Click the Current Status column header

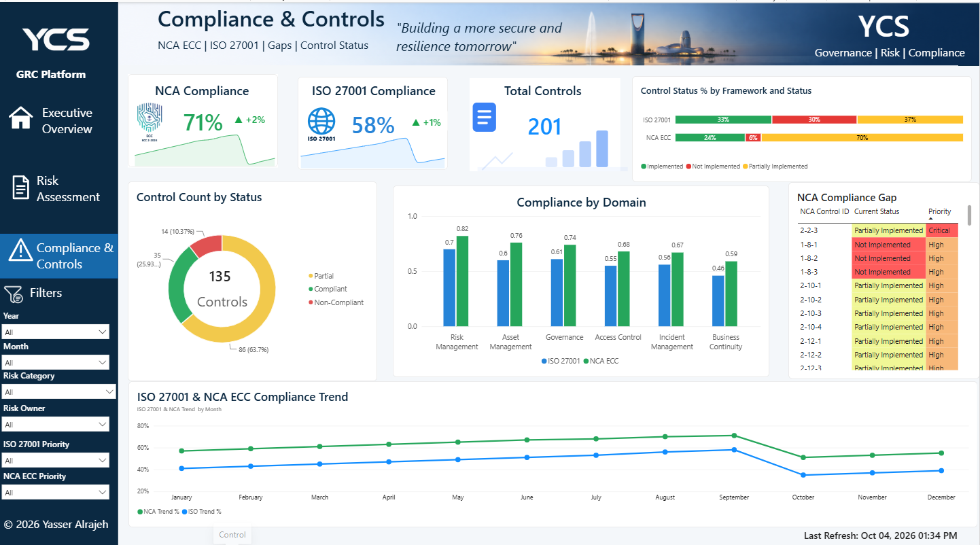pyautogui.click(x=877, y=211)
